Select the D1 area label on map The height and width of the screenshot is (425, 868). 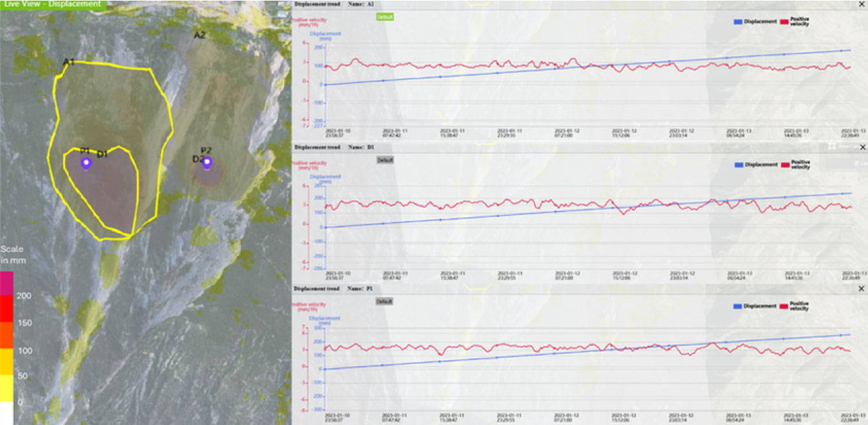102,155
